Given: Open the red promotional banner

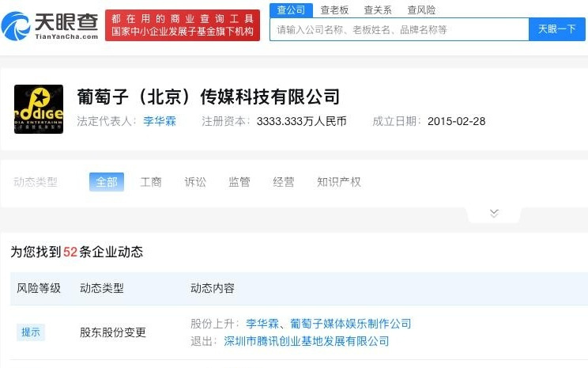Looking at the screenshot, I should pos(183,25).
